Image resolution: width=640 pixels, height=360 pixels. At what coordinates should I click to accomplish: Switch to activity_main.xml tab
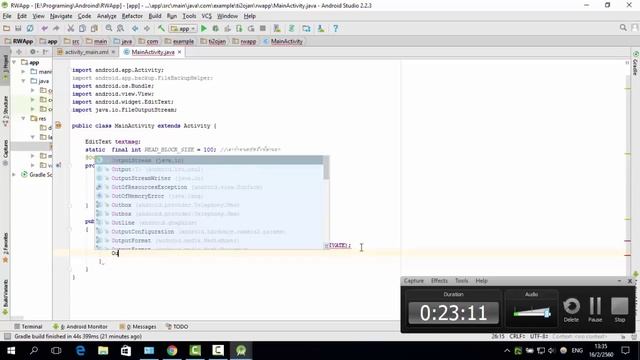click(86, 52)
